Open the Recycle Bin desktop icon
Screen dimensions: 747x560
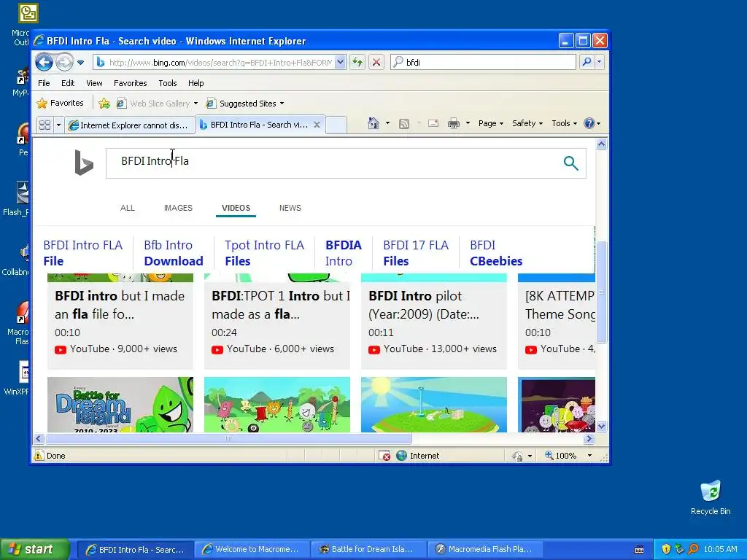tap(711, 498)
